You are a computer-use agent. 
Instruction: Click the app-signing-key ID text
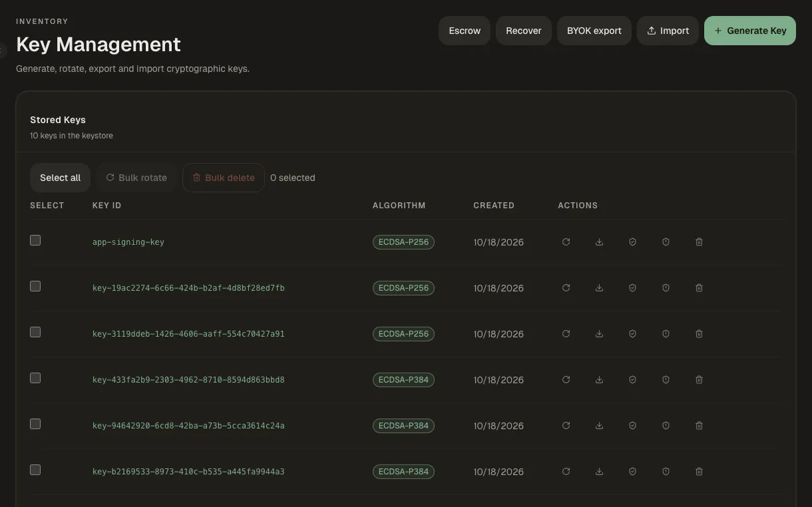pos(128,242)
